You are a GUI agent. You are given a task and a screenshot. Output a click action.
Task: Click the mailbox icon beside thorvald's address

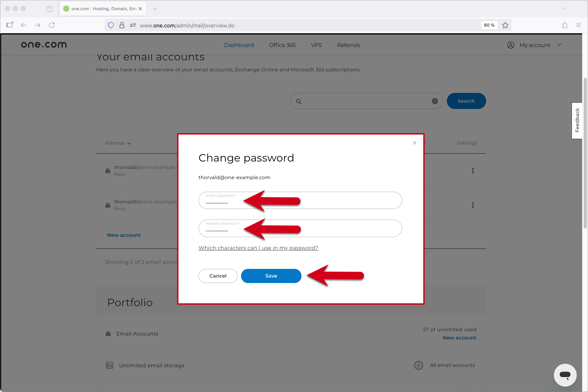coord(108,170)
